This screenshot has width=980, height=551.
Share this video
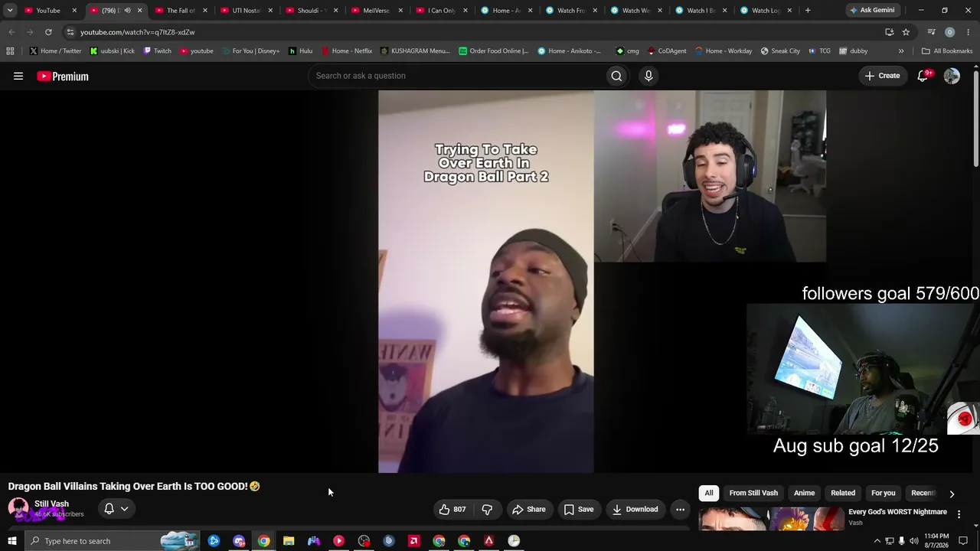click(x=529, y=509)
